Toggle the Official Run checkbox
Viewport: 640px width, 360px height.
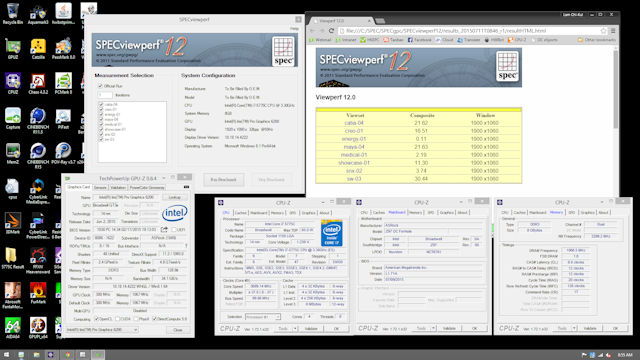(100, 86)
